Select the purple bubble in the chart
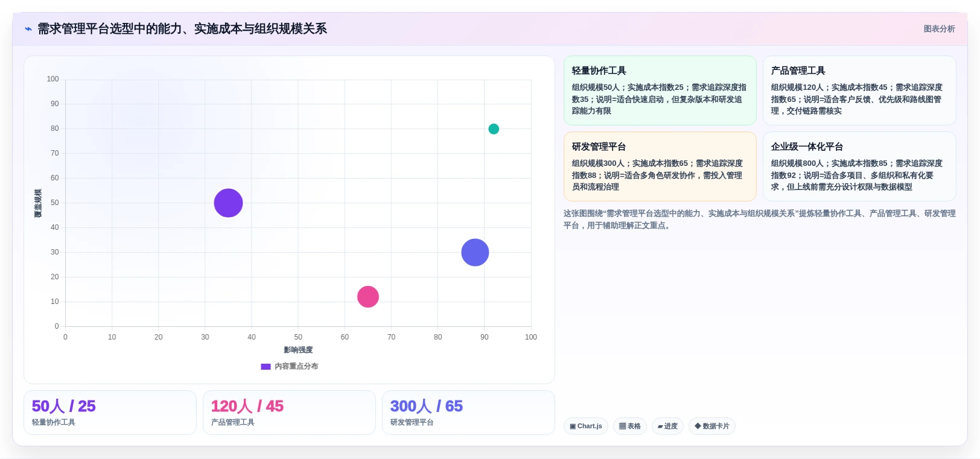The image size is (980, 459). [228, 203]
